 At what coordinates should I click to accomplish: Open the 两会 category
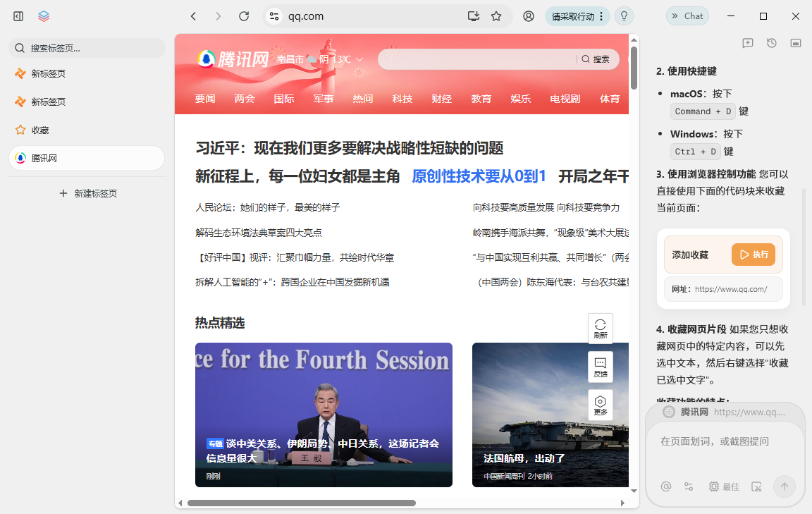click(x=245, y=99)
